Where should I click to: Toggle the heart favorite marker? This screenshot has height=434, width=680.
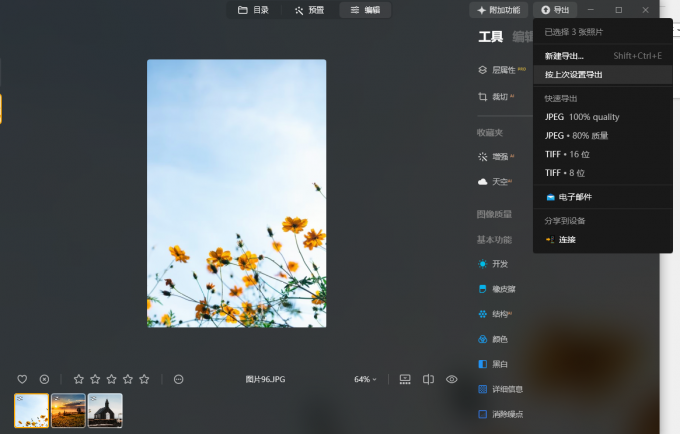pyautogui.click(x=22, y=379)
